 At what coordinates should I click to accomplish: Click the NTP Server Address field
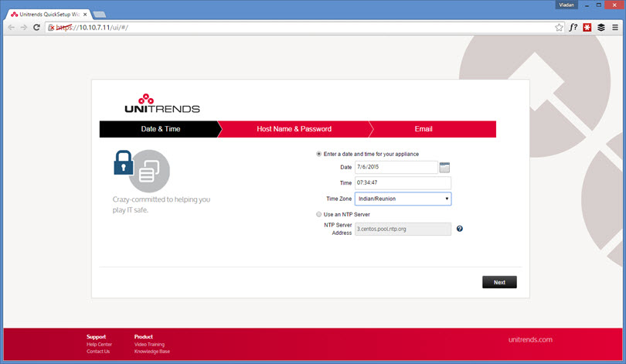point(403,229)
